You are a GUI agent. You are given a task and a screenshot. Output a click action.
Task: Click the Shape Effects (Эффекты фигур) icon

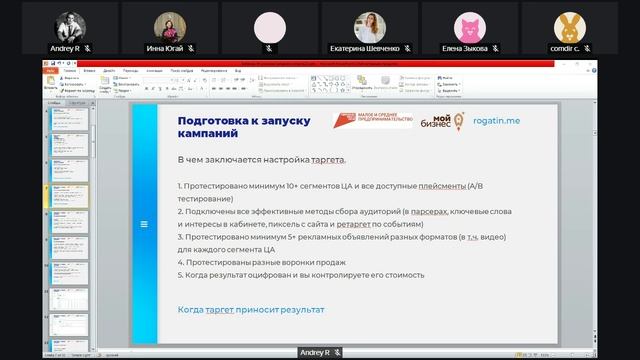point(401,90)
